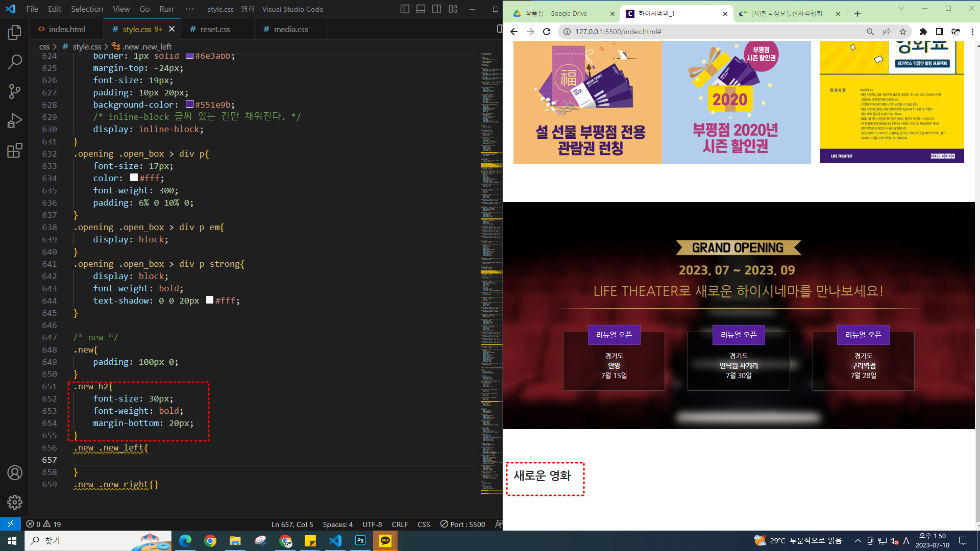The image size is (980, 551).
Task: Toggle the primary side bar layout
Action: [x=405, y=9]
